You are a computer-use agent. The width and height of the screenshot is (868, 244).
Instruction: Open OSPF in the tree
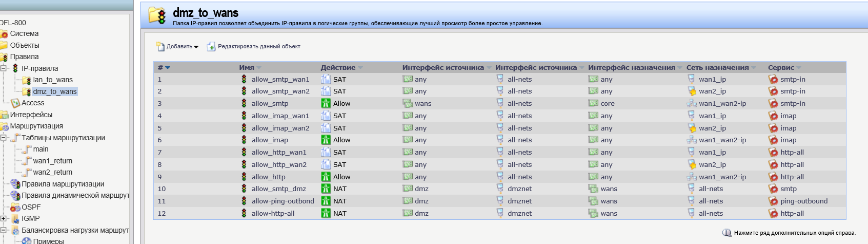coord(31,207)
